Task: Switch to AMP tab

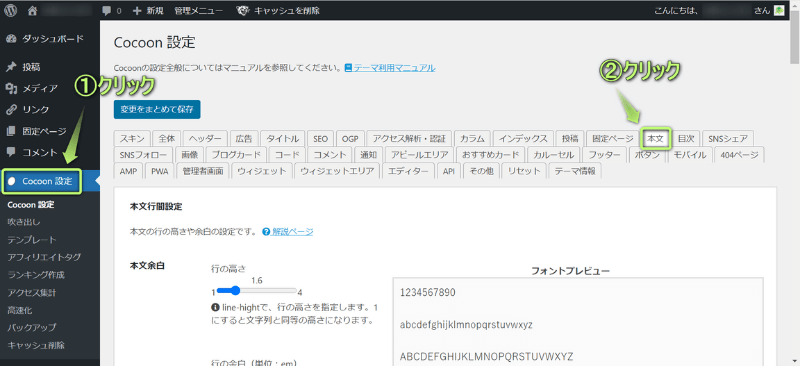Action: tap(129, 172)
